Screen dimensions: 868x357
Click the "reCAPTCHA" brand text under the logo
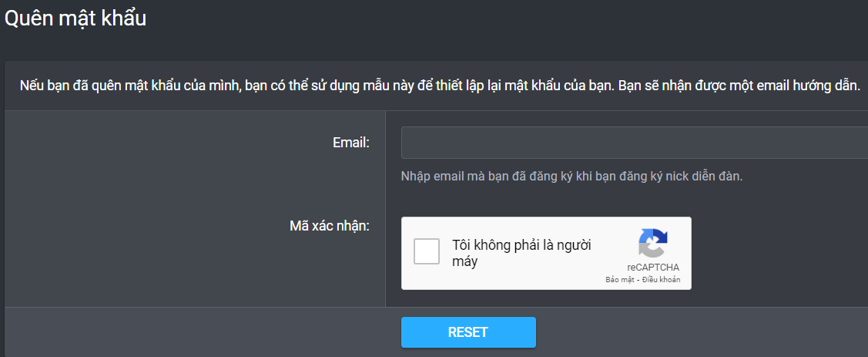click(653, 268)
